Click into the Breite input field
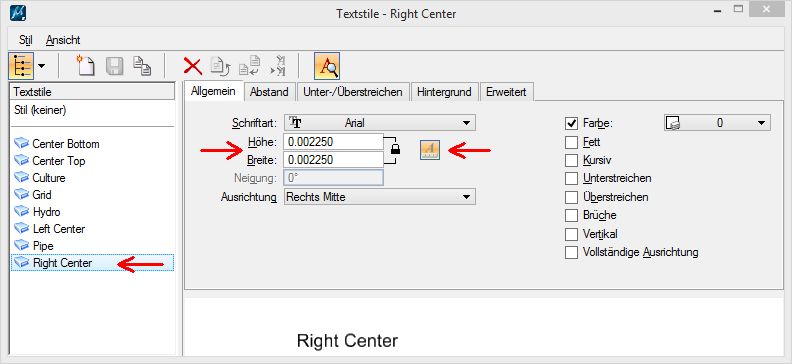Screen dimensions: 792x364 [x=333, y=160]
